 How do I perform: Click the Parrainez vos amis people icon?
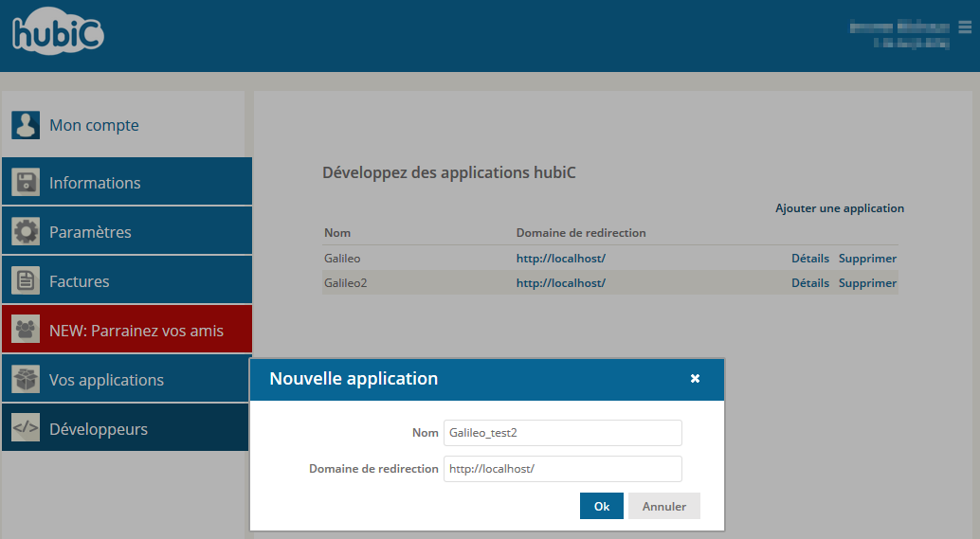(x=26, y=330)
